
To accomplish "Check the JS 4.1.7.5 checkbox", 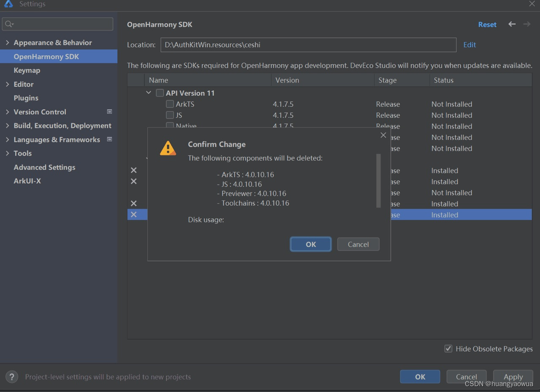I will 170,115.
